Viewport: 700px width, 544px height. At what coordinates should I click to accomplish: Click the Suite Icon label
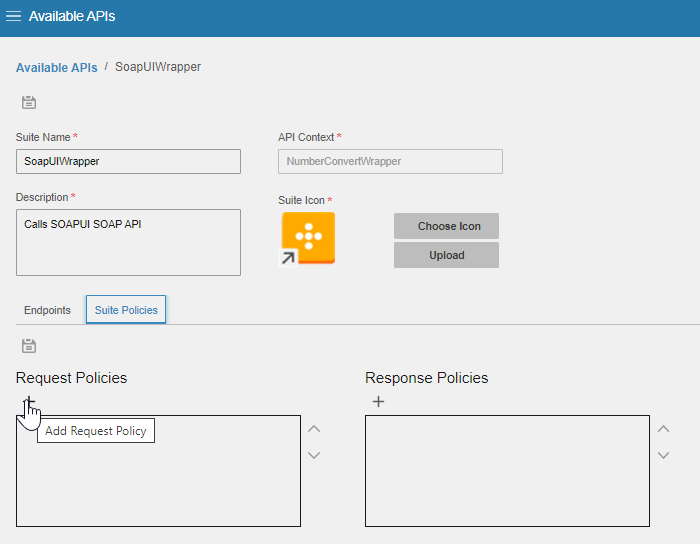[x=301, y=200]
